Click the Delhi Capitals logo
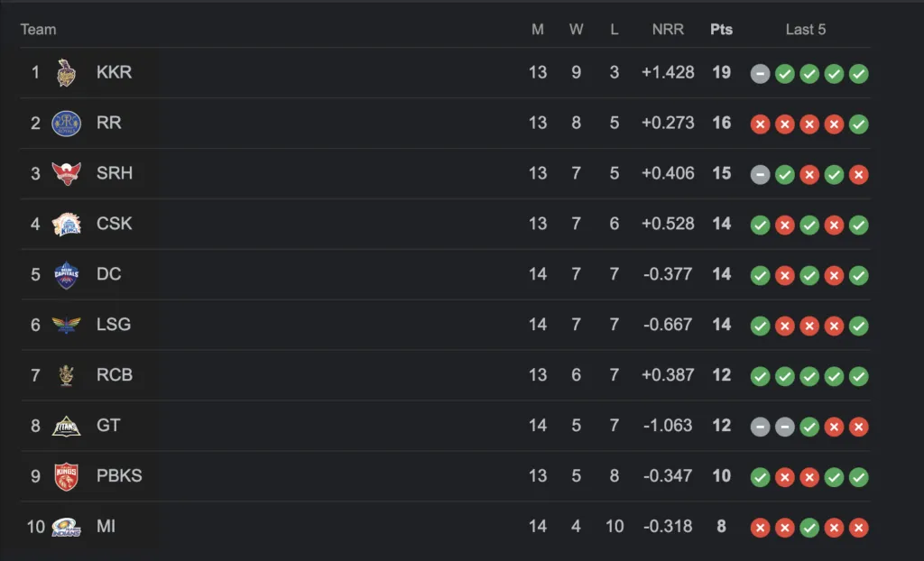924x561 pixels. [x=66, y=274]
